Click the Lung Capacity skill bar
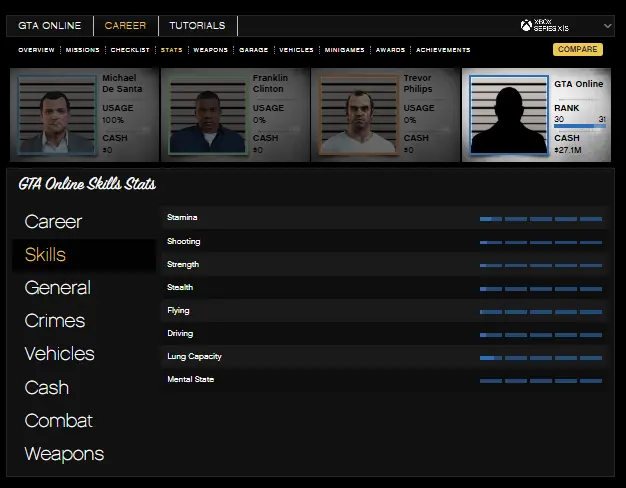This screenshot has height=488, width=626. 540,357
